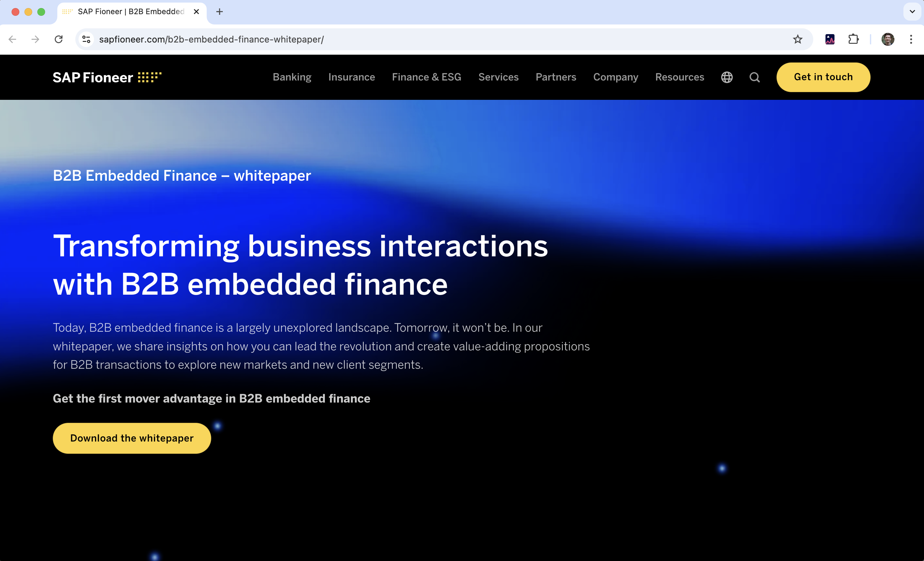This screenshot has height=561, width=924.
Task: Expand the tab search chevron
Action: click(x=912, y=12)
